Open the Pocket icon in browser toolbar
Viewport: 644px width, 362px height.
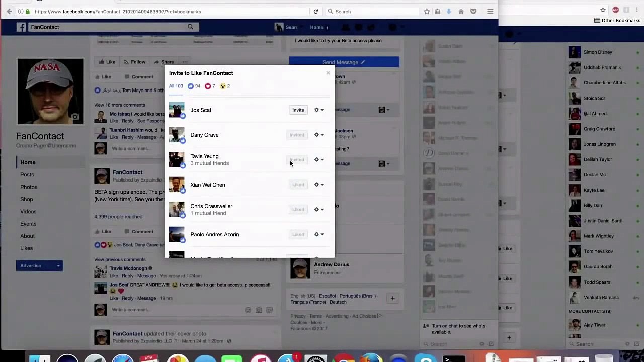(x=473, y=12)
